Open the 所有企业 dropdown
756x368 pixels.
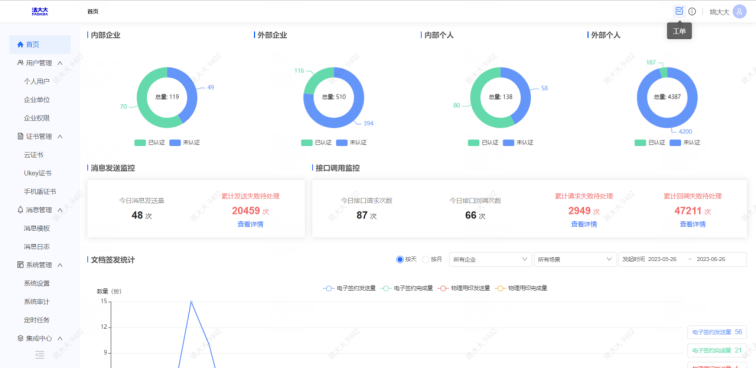[x=490, y=259]
